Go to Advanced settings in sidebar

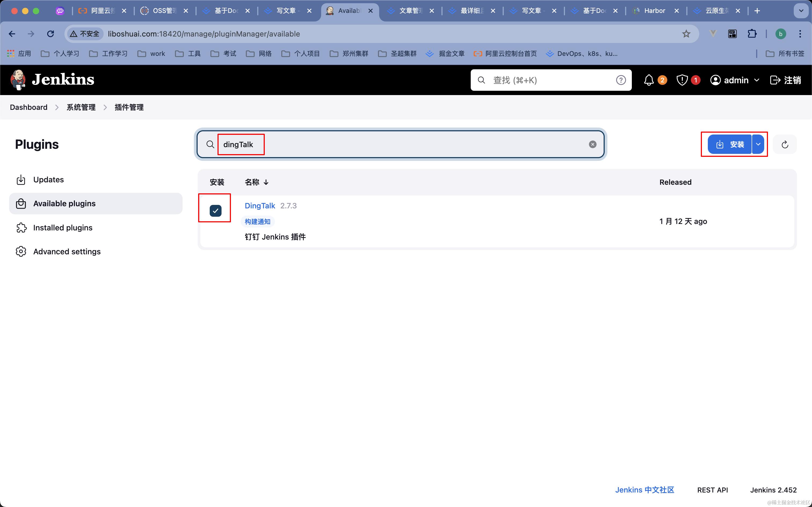coord(67,252)
